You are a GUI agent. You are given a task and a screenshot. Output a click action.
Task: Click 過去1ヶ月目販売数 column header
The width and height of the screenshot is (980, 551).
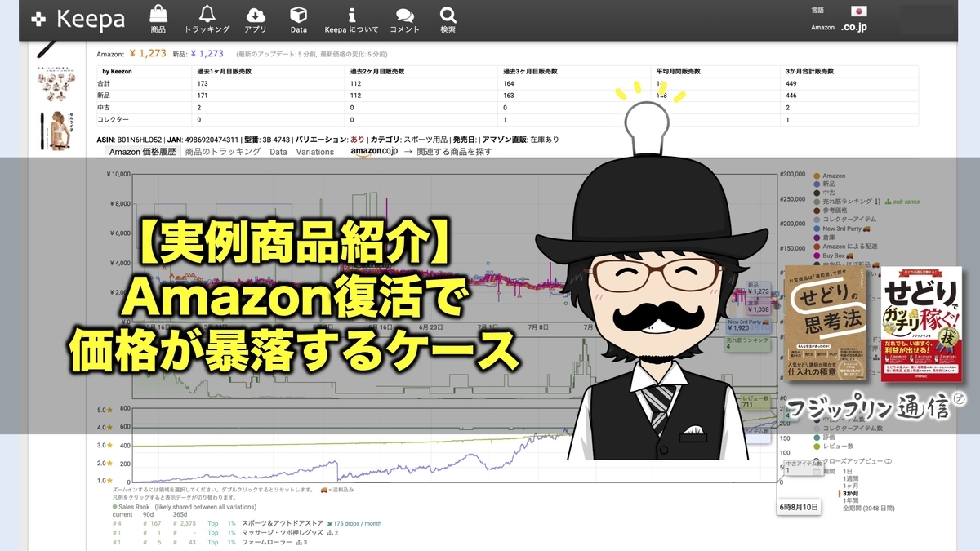click(223, 72)
